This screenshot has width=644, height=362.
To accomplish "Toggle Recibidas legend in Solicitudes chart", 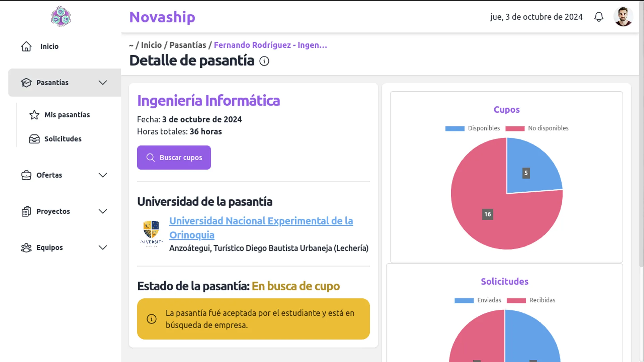I will (x=531, y=300).
